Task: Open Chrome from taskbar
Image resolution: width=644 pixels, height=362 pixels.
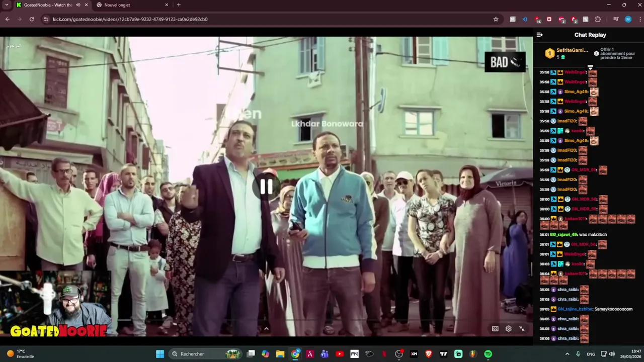Action: pyautogui.click(x=295, y=354)
